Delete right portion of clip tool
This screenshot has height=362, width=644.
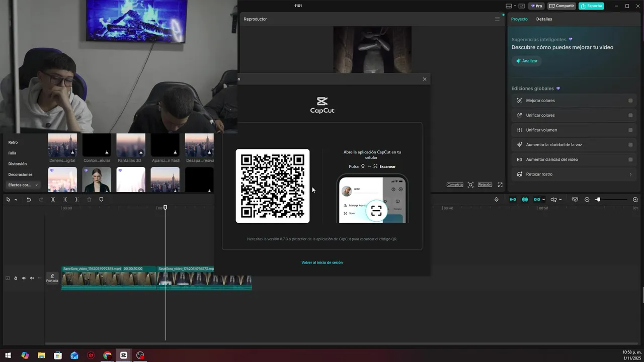[77, 200]
